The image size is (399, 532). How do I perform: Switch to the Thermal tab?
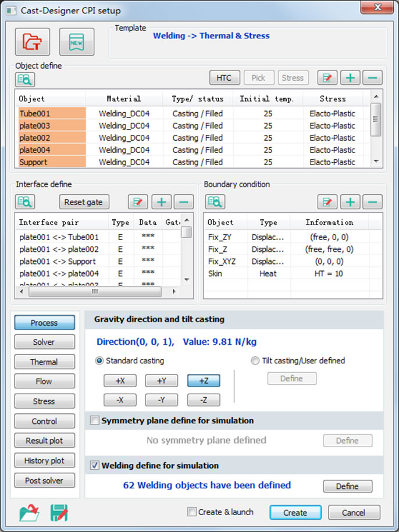coord(44,362)
